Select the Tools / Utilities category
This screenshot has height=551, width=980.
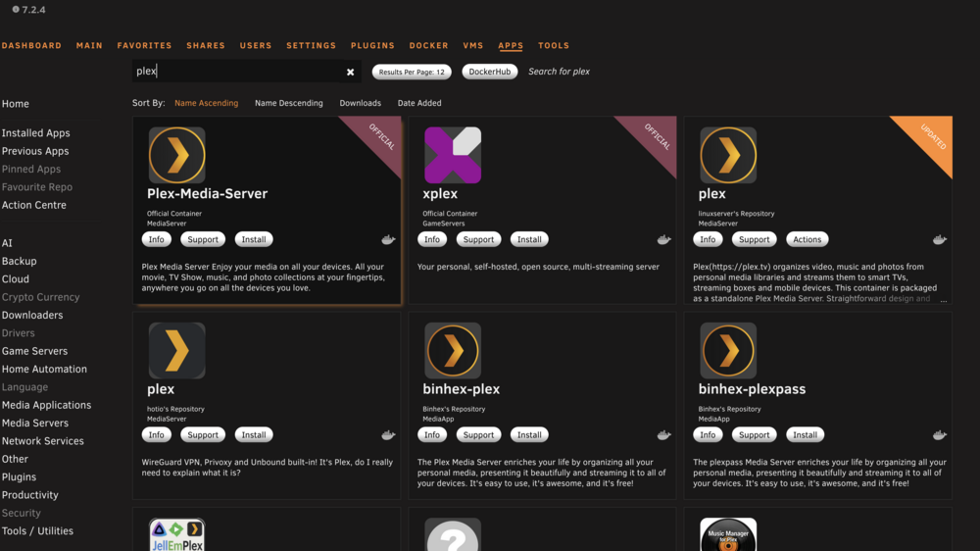pos(37,531)
